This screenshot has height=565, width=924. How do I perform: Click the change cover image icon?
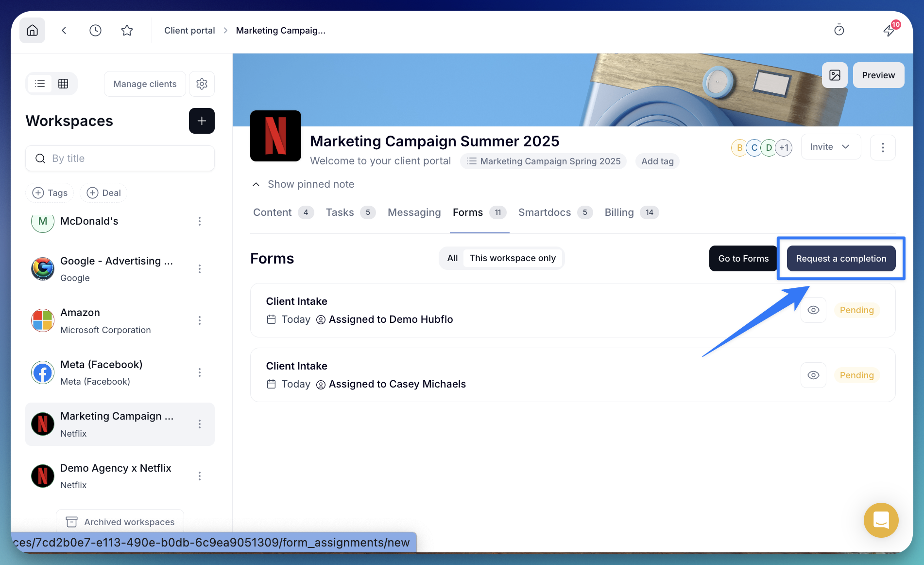tap(835, 75)
